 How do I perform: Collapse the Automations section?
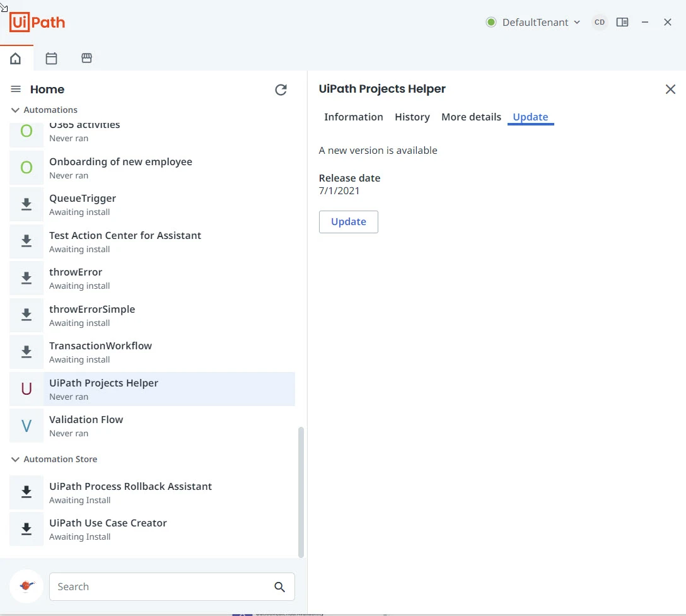coord(15,110)
